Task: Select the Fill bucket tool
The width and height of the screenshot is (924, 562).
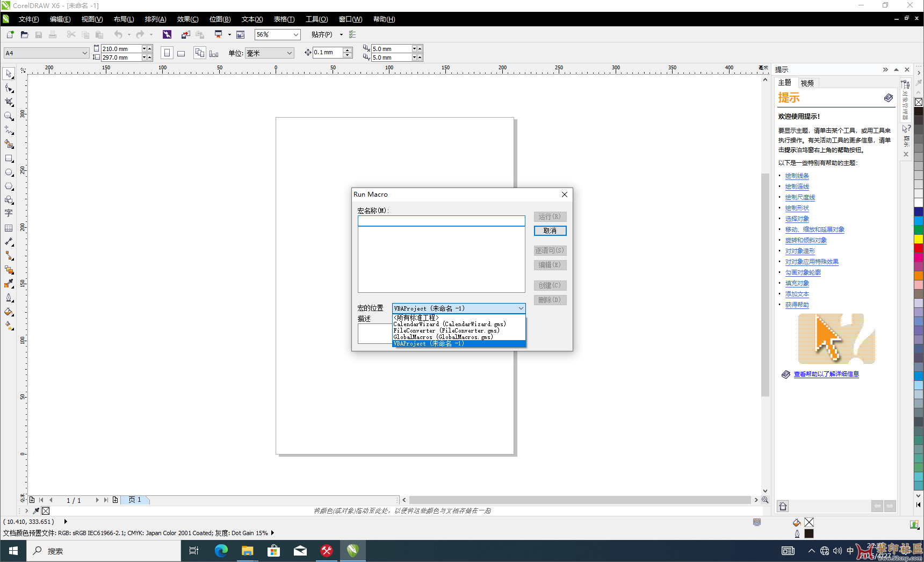Action: pyautogui.click(x=9, y=312)
